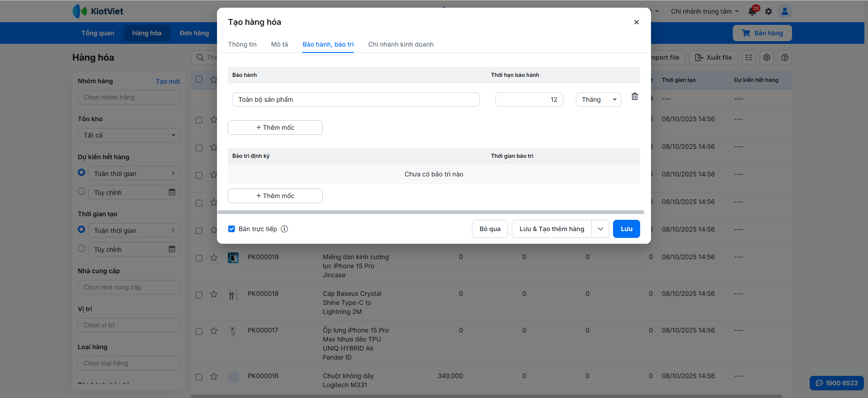Select the checkbox for product PK000018
Viewport: 868px width, 398px height.
[x=199, y=295]
